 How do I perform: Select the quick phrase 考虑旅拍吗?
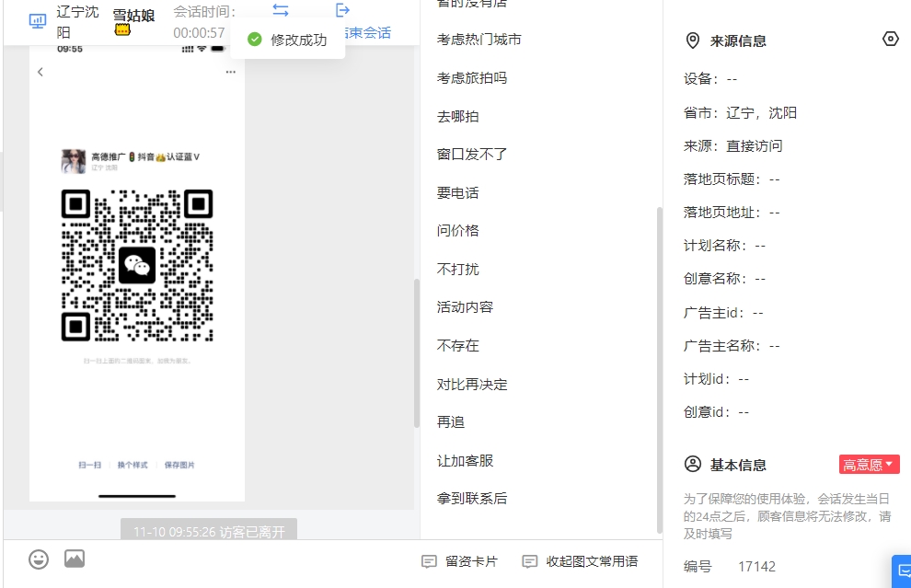(x=472, y=78)
